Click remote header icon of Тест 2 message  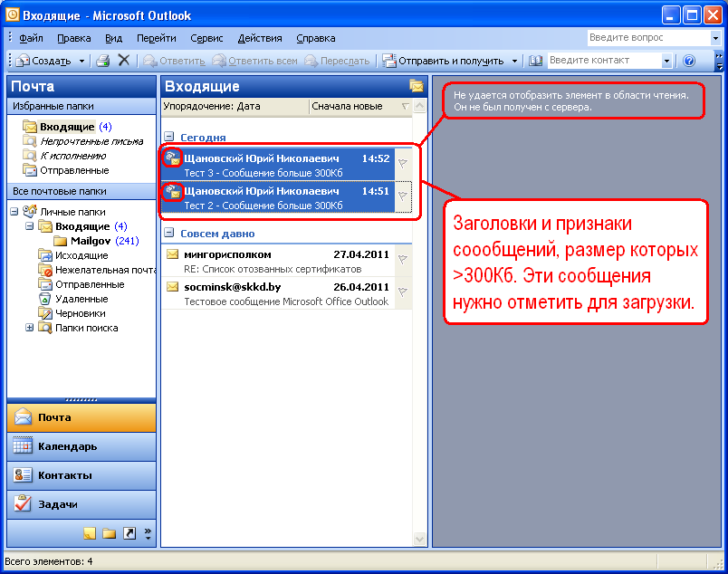(x=173, y=191)
